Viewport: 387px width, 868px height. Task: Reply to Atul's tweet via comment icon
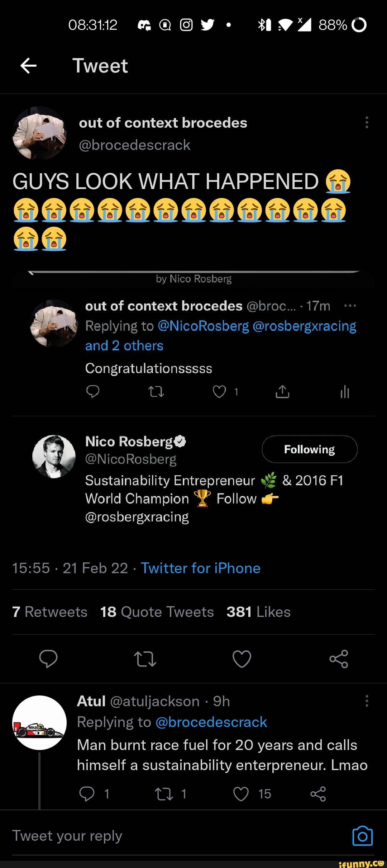87,794
